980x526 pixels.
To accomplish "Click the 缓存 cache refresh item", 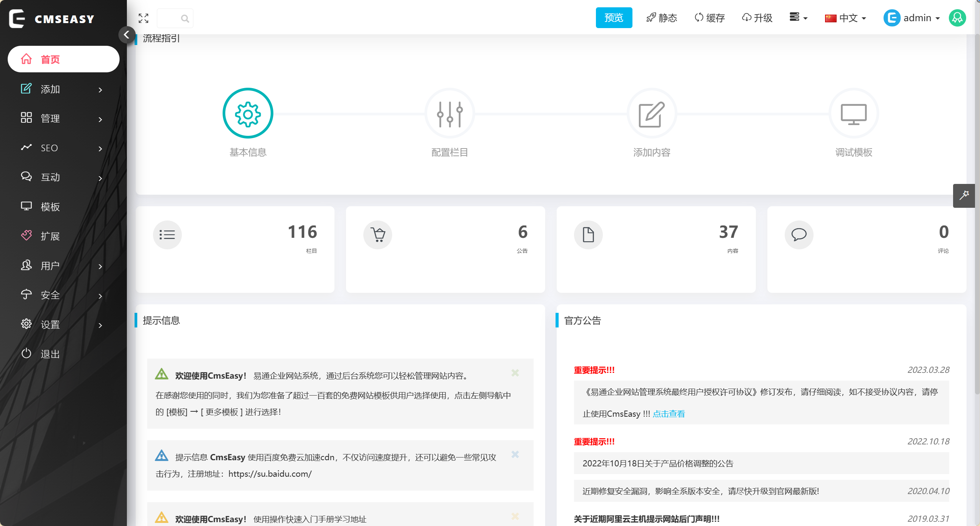I will point(710,18).
